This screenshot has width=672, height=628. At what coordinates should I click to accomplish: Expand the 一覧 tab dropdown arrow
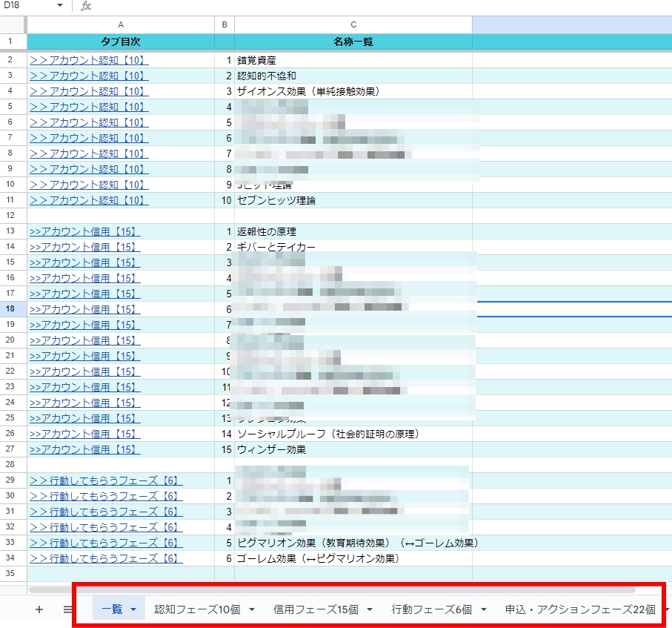[133, 609]
